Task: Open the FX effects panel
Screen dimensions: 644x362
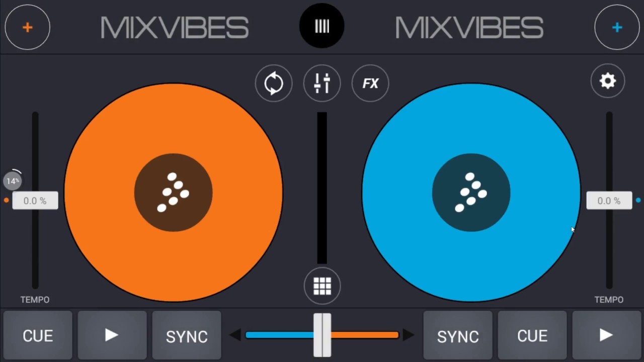Action: point(370,83)
